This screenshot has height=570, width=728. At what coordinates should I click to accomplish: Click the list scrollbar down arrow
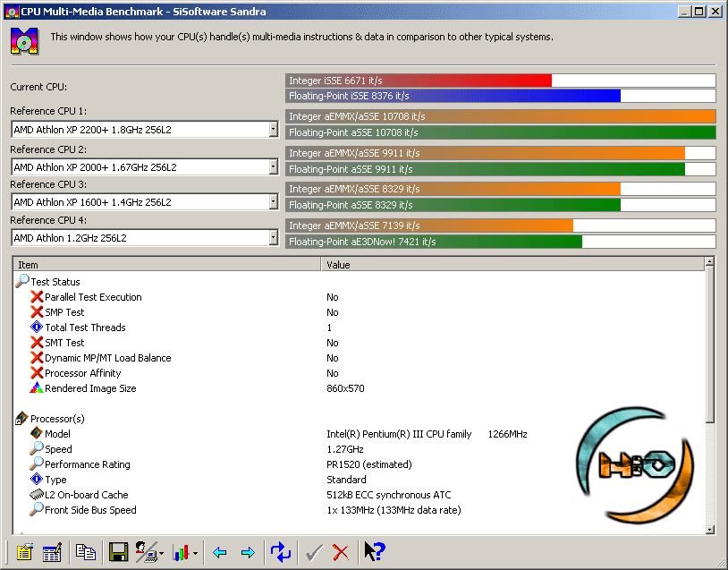(709, 529)
